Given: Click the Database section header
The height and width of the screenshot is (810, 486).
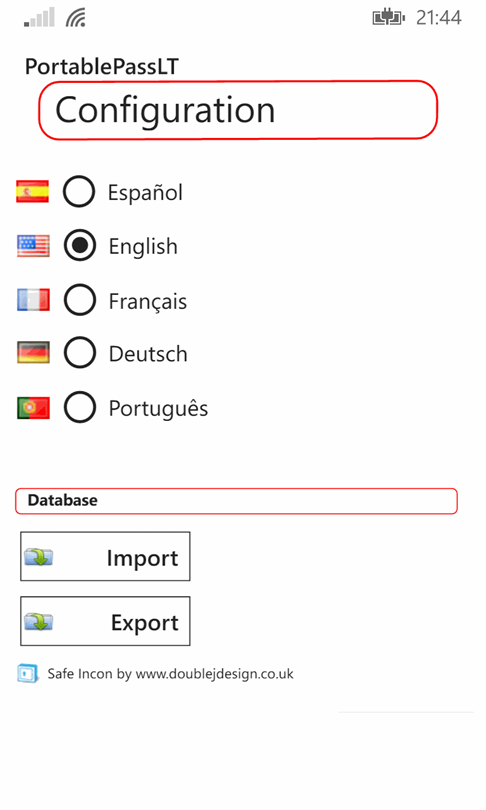Looking at the screenshot, I should (x=237, y=501).
